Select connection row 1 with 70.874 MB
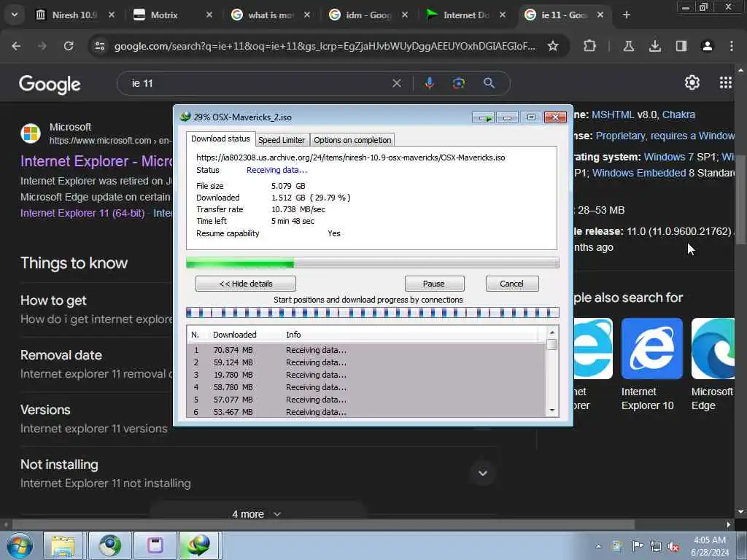The width and height of the screenshot is (747, 560). coord(366,350)
